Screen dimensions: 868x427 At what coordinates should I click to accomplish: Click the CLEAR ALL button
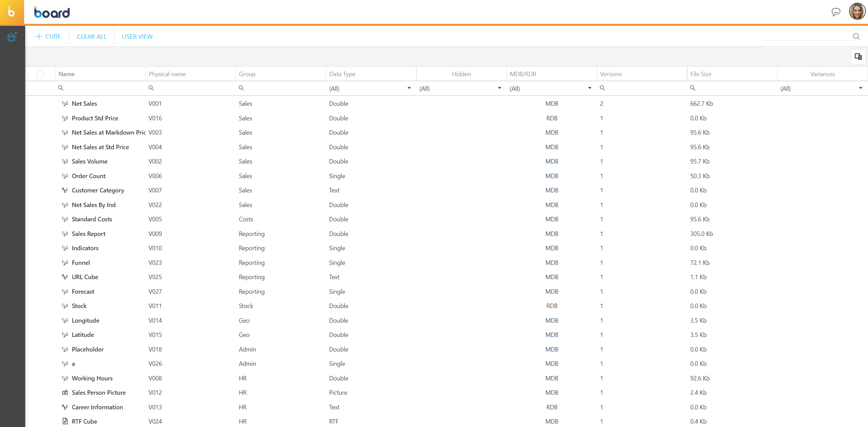coord(92,36)
